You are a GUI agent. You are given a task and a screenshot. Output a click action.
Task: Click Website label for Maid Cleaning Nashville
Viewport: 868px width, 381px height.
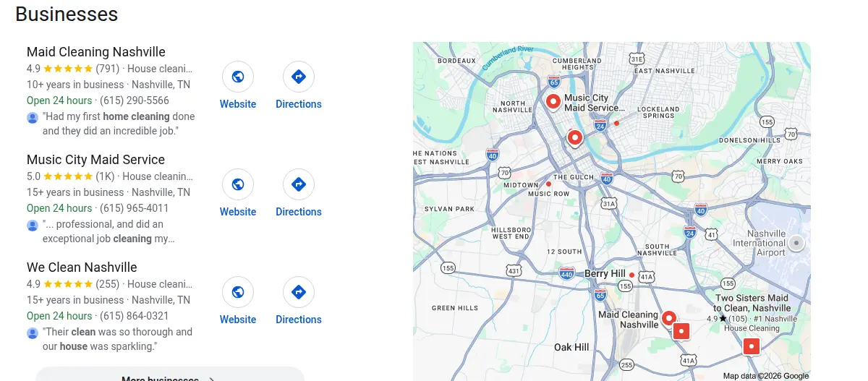click(238, 104)
